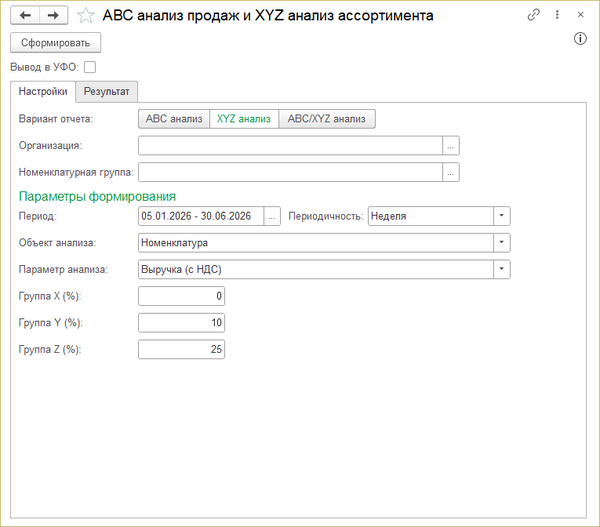The width and height of the screenshot is (600, 527).
Task: Go back with the left arrow
Action: tap(25, 15)
